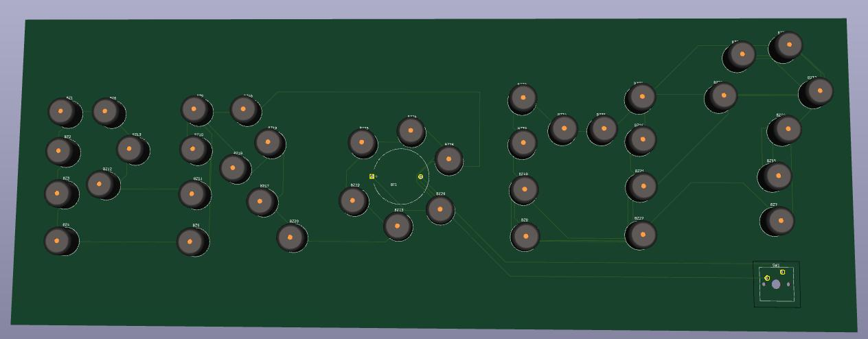The width and height of the screenshot is (868, 339).
Task: Click buzzer BZ4 at bottom left
Action: click(x=58, y=240)
